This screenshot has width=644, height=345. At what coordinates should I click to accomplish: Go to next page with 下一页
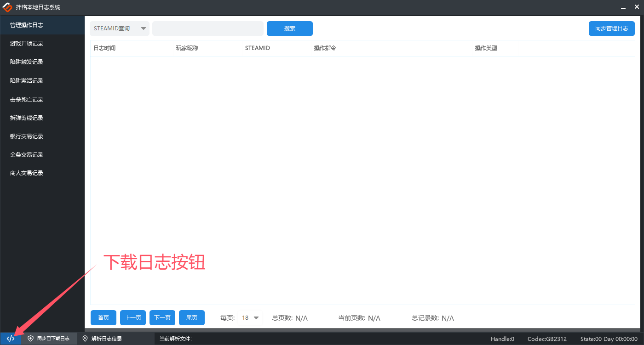pos(162,317)
